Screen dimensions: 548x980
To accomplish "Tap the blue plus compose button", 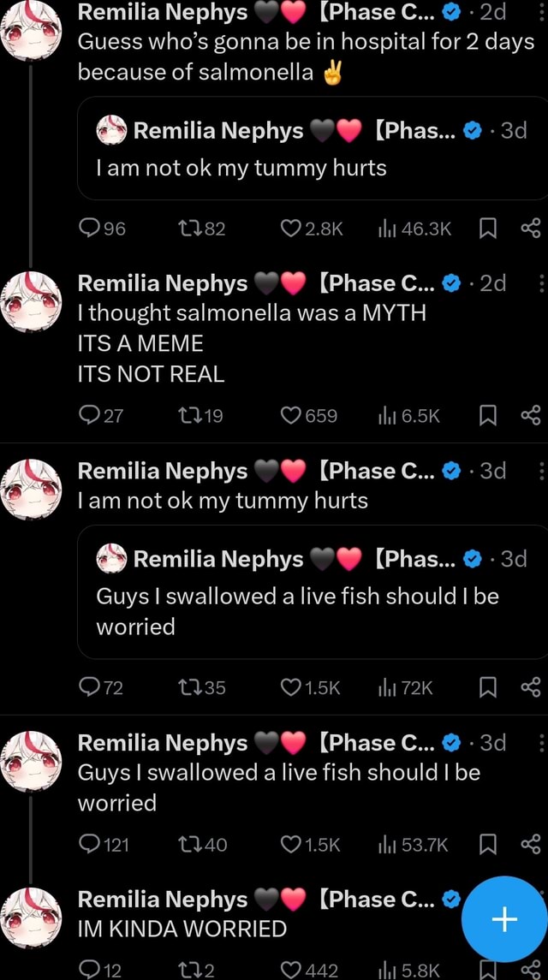I will pos(503,918).
